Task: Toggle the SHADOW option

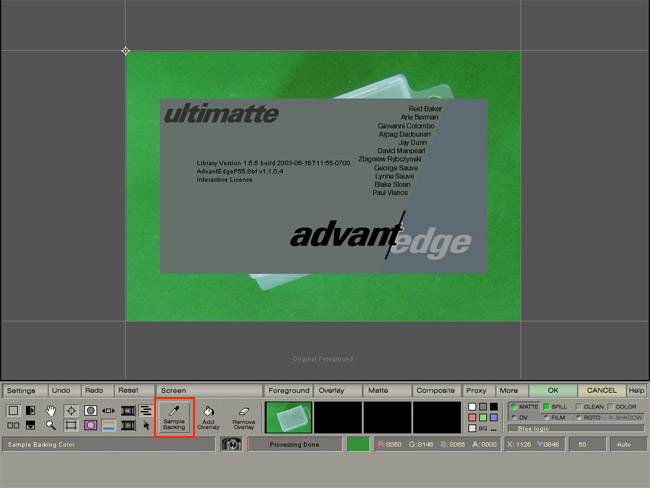Action: [x=626, y=418]
